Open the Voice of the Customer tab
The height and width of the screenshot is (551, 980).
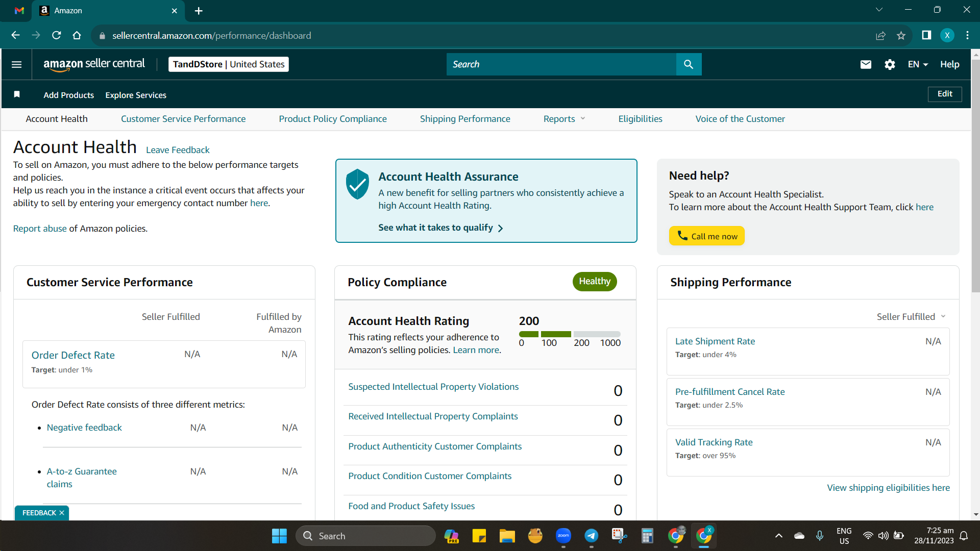pos(740,119)
